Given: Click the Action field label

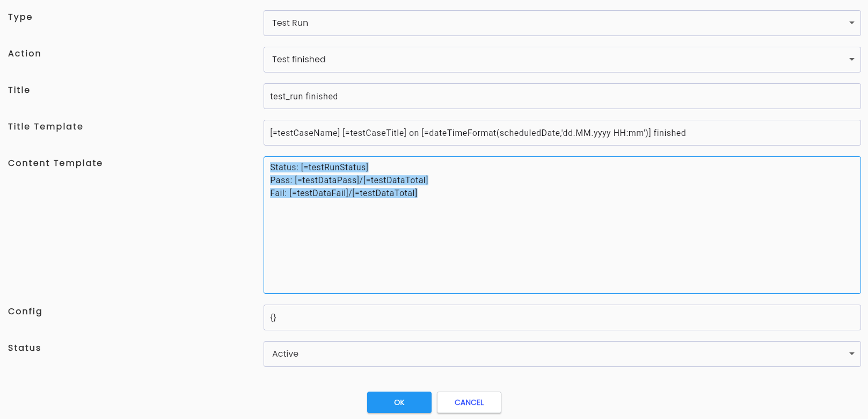Looking at the screenshot, I should (x=25, y=54).
